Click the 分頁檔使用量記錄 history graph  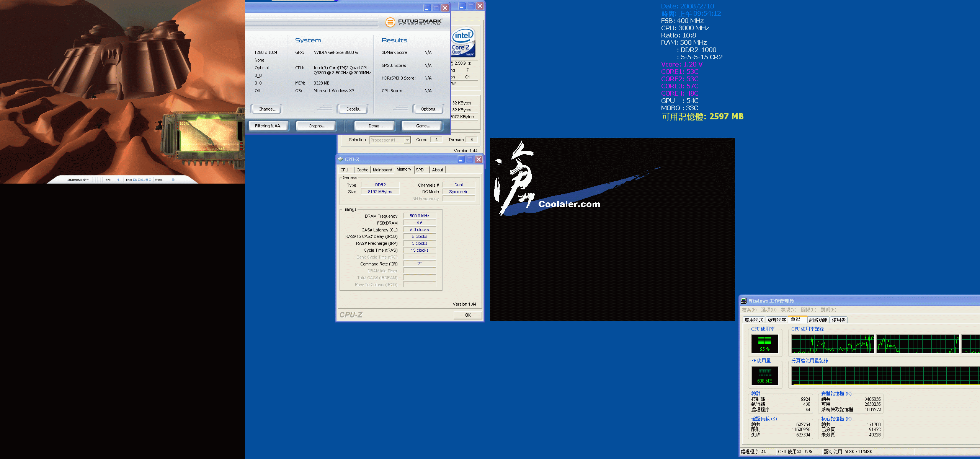coord(886,376)
